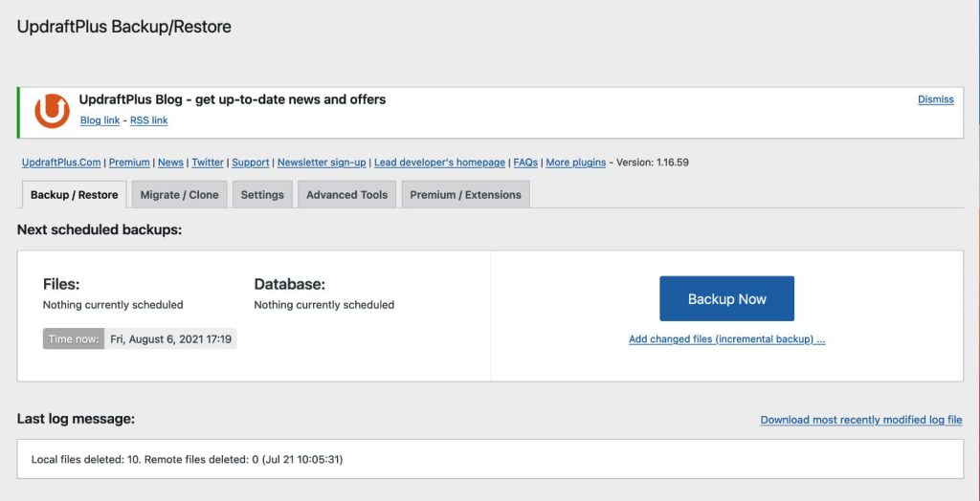Open the Premium link in header
This screenshot has width=980, height=501.
(129, 163)
